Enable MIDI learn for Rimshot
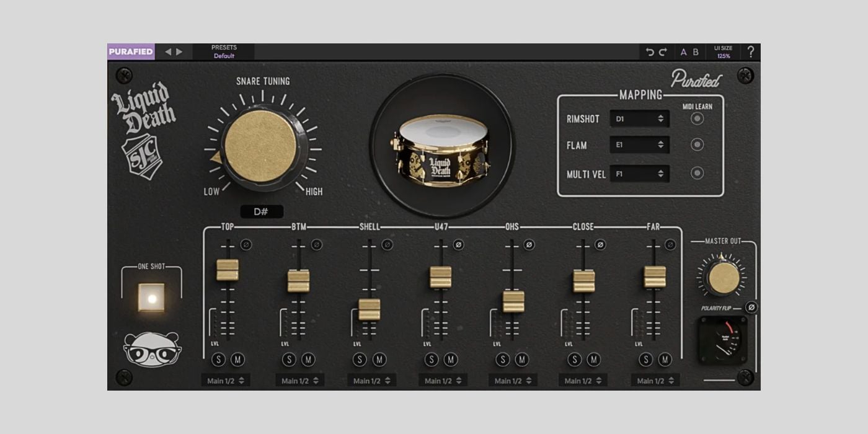 point(697,118)
